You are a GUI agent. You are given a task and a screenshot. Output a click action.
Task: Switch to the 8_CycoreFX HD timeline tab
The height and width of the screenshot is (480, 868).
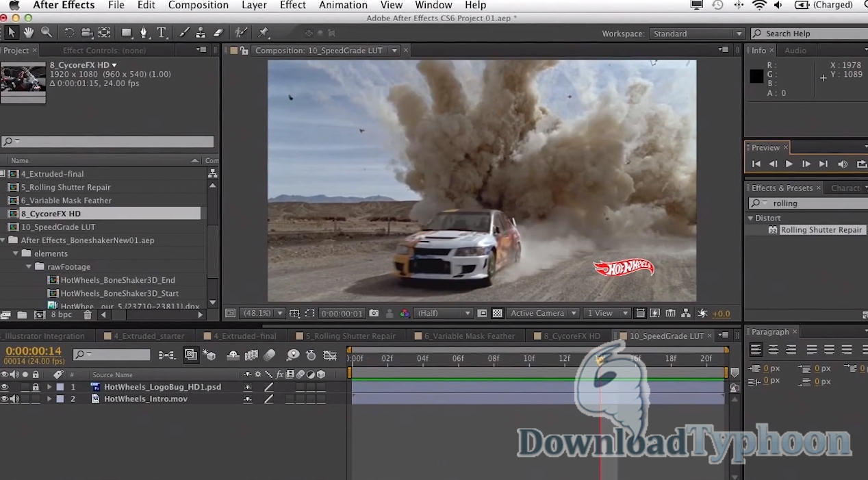pyautogui.click(x=571, y=336)
